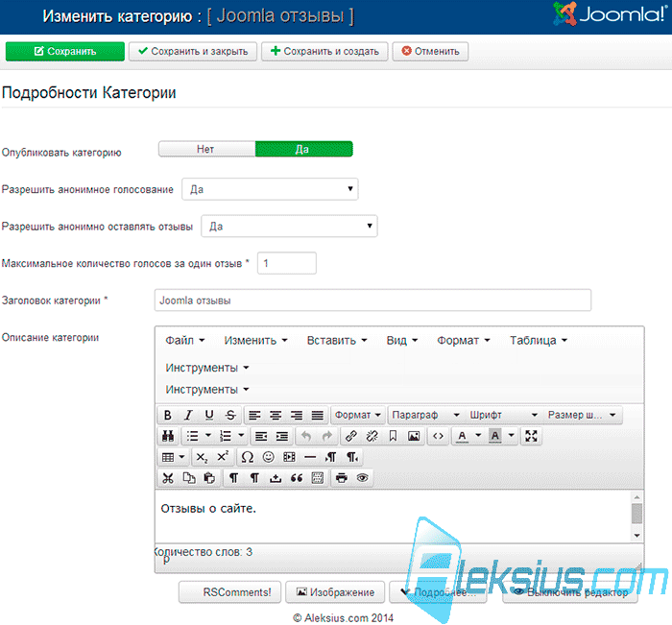Apply subscript formatting
Screen dimensions: 672x625
[202, 457]
